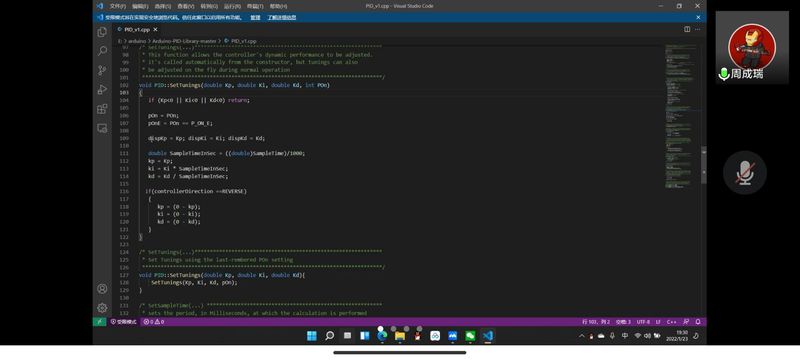
Task: Open the 转到(G) menu
Action: point(209,6)
